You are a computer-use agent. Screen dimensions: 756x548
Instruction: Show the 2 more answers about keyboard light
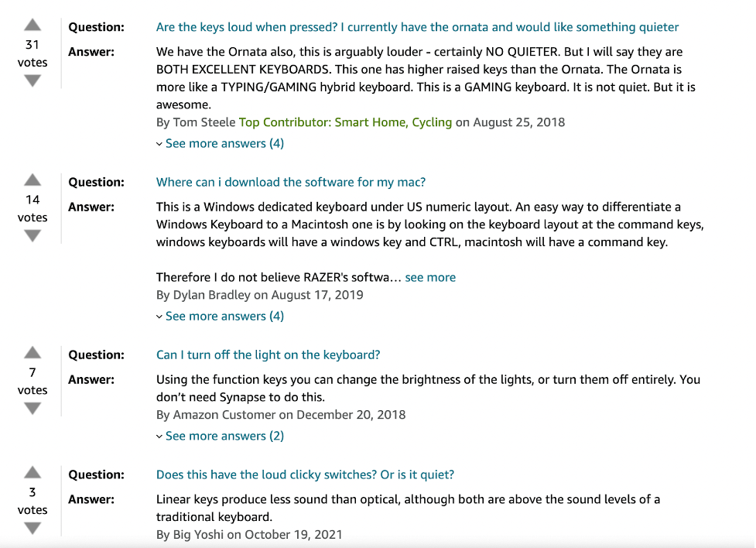click(221, 436)
